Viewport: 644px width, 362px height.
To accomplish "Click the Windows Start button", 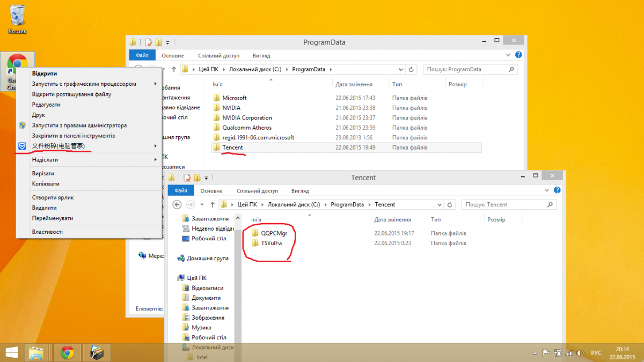I will [x=12, y=352].
